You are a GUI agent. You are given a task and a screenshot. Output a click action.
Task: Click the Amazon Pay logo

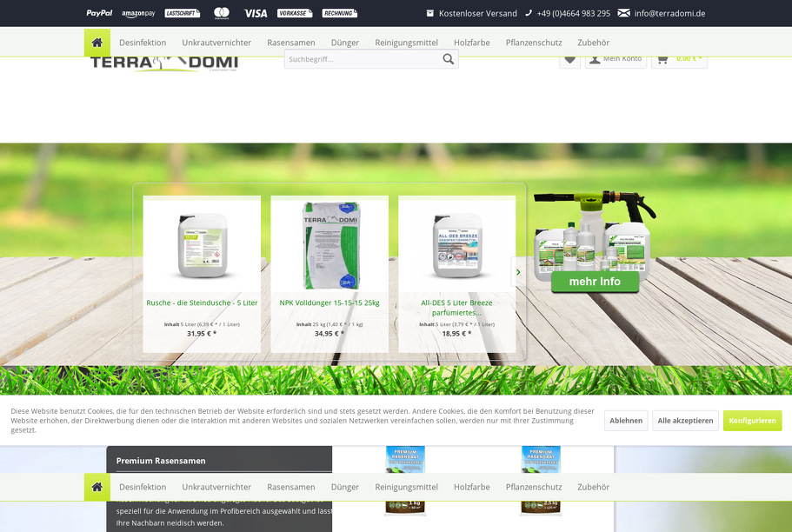pyautogui.click(x=137, y=13)
